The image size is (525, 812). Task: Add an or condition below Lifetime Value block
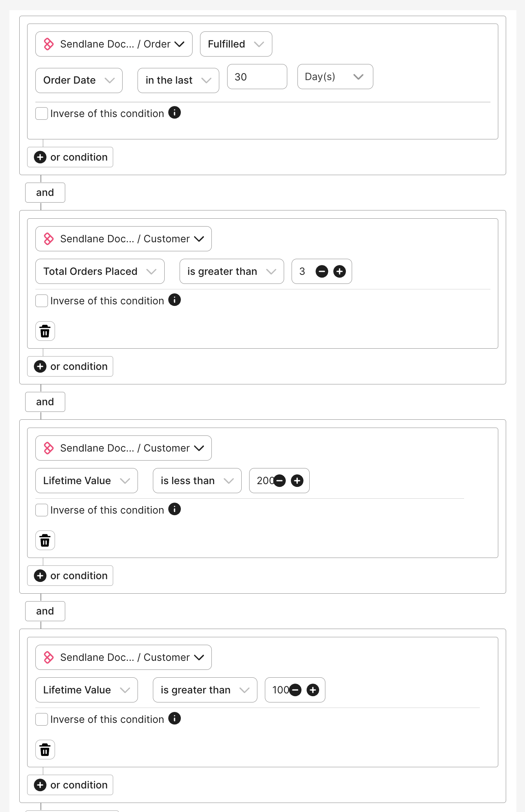pyautogui.click(x=70, y=575)
